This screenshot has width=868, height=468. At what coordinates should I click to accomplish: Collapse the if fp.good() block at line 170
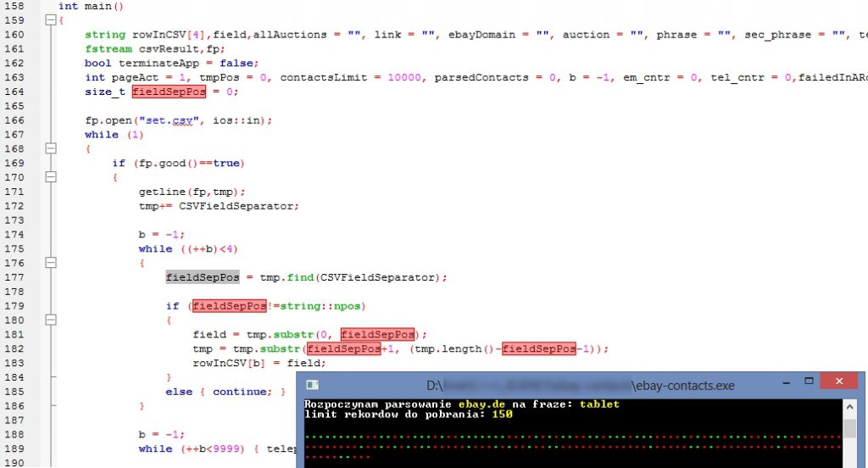coord(49,177)
